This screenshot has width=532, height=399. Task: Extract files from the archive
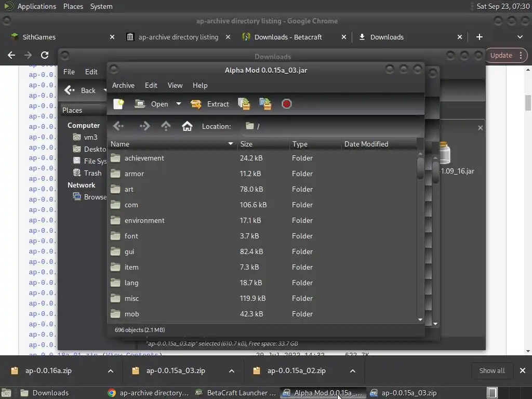coord(210,104)
